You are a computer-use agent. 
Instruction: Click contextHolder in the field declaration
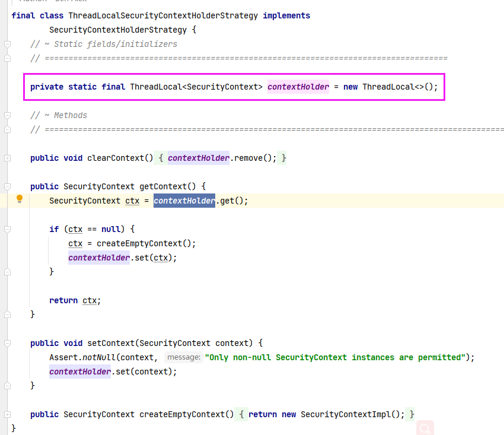click(298, 87)
